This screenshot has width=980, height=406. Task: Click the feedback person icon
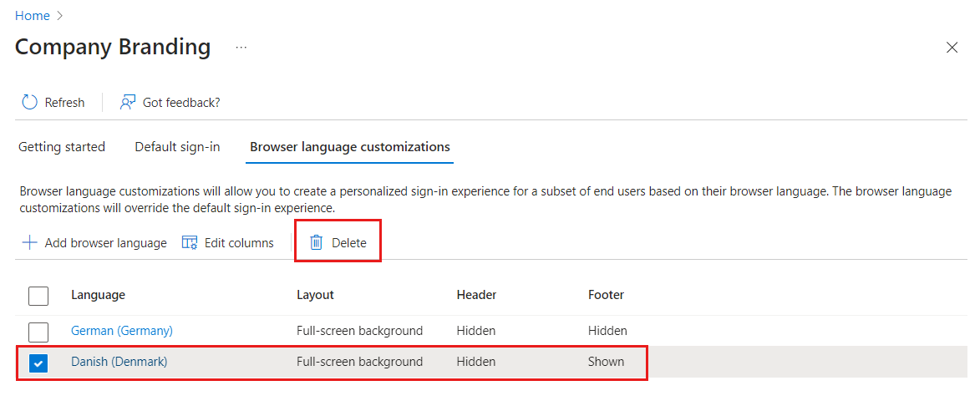coord(128,103)
